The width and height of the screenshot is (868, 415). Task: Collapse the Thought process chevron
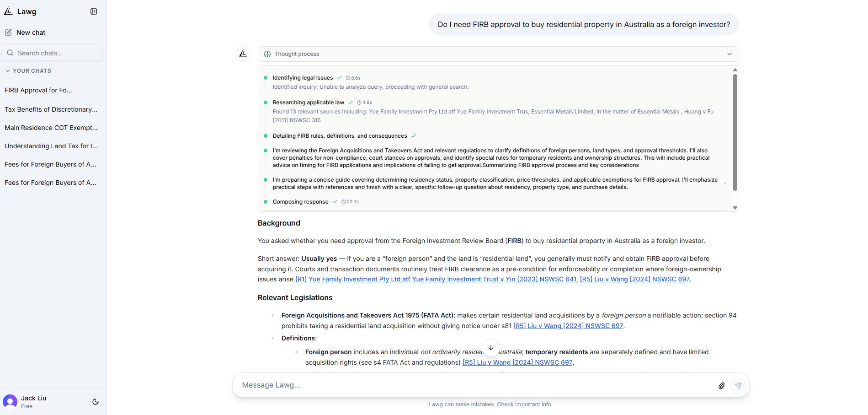[730, 54]
